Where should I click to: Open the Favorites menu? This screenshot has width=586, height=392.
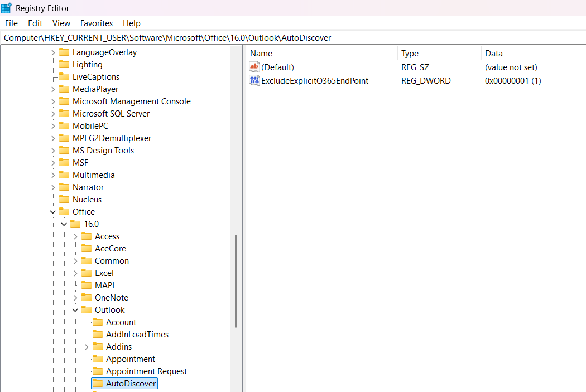point(97,23)
